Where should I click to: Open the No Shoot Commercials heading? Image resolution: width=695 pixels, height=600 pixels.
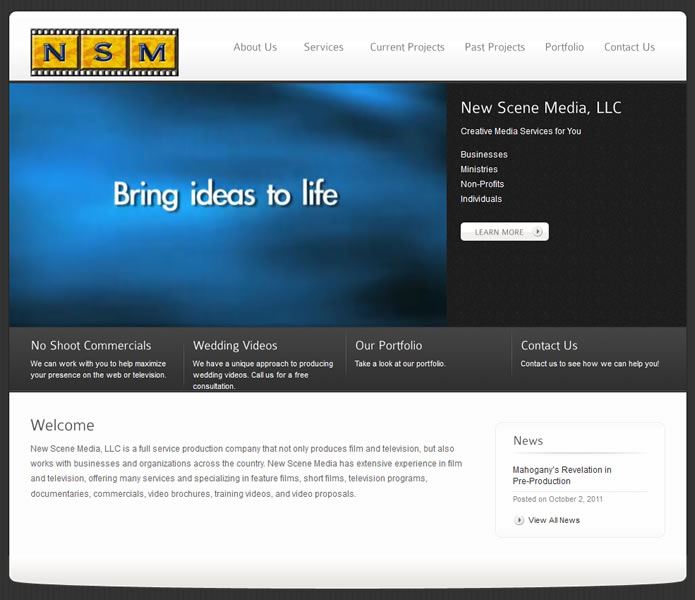click(91, 346)
